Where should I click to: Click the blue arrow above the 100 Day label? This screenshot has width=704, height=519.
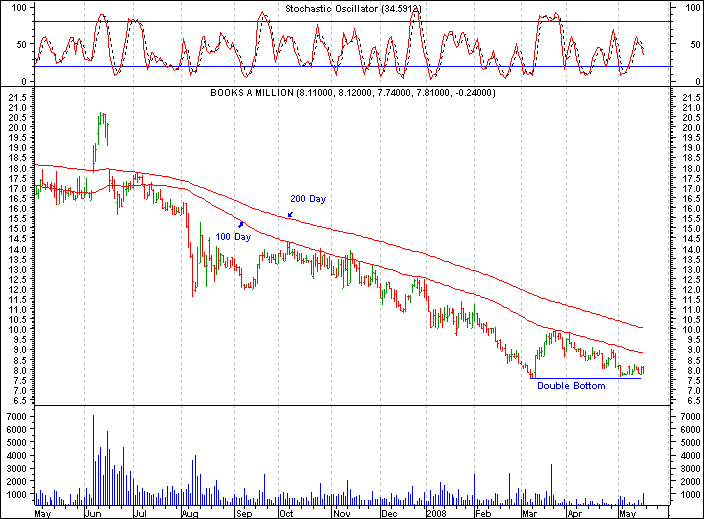(240, 225)
